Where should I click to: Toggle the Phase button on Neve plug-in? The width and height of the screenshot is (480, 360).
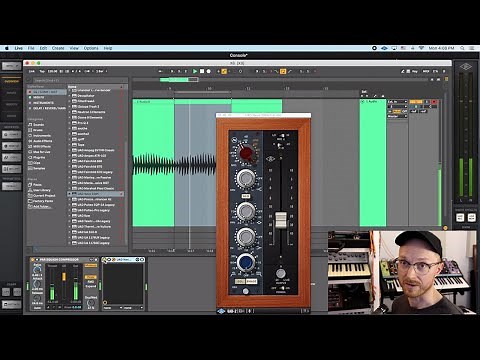click(251, 281)
